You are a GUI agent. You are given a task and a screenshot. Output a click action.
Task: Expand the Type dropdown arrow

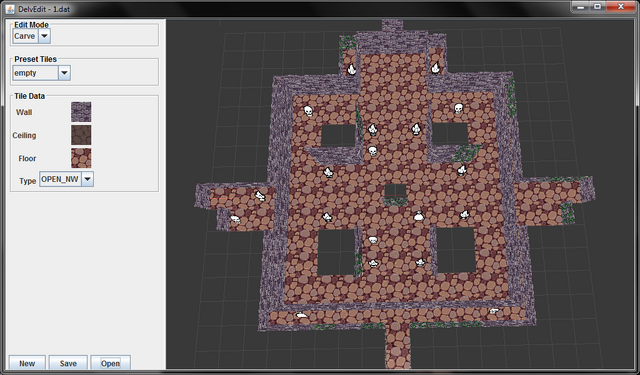pos(87,179)
